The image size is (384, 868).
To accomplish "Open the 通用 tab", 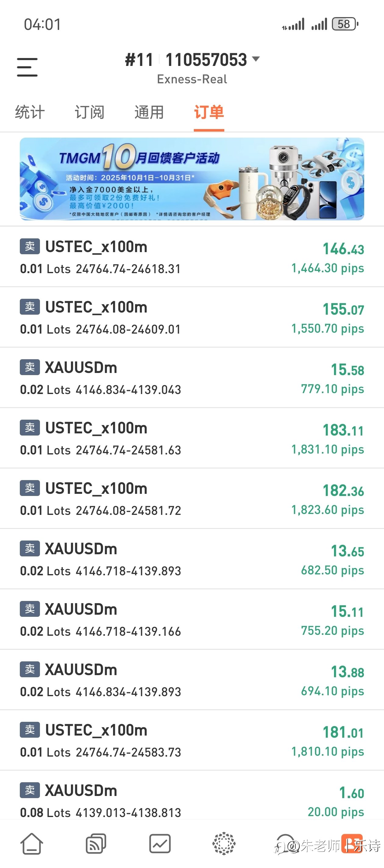I will 149,112.
